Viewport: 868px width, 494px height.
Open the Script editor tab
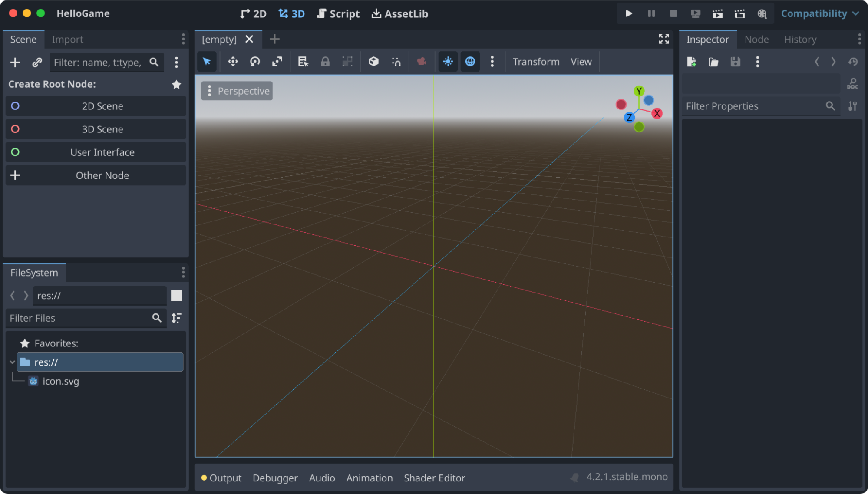(337, 13)
